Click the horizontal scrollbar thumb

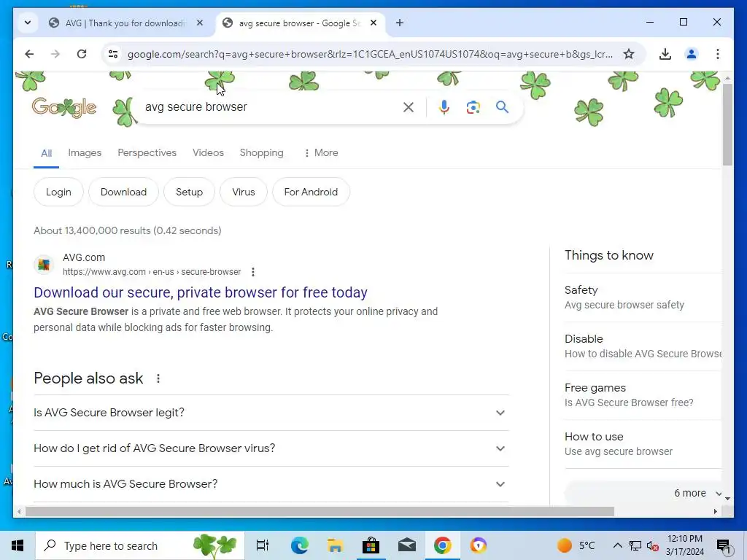coord(320,511)
